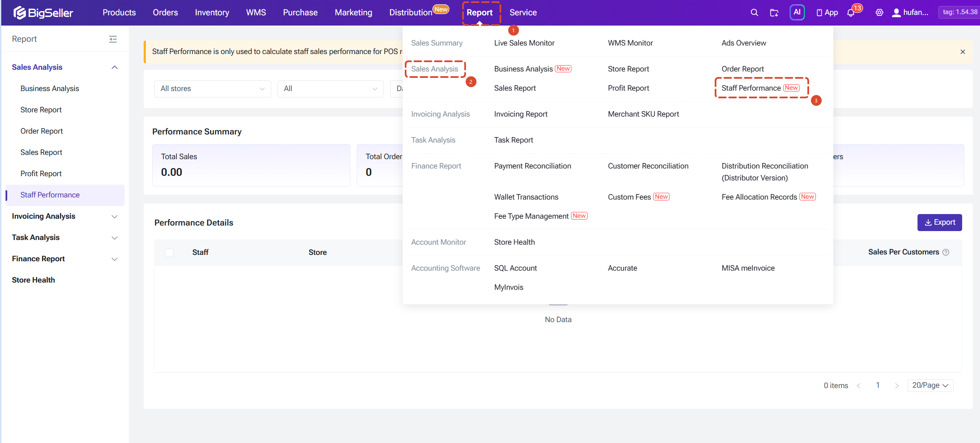Screen dimensions: 980x443
Task: Expand Invoicing Analysis in sidebar
Action: (64, 217)
